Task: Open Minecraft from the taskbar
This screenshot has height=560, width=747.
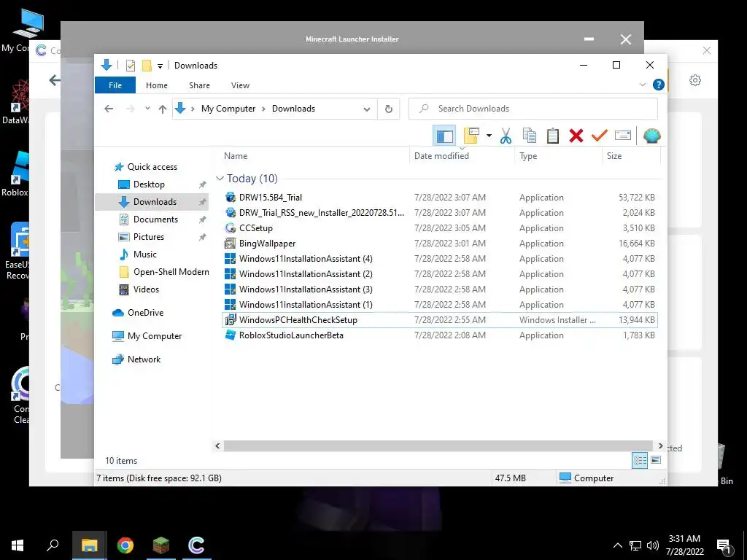Action: tap(161, 545)
